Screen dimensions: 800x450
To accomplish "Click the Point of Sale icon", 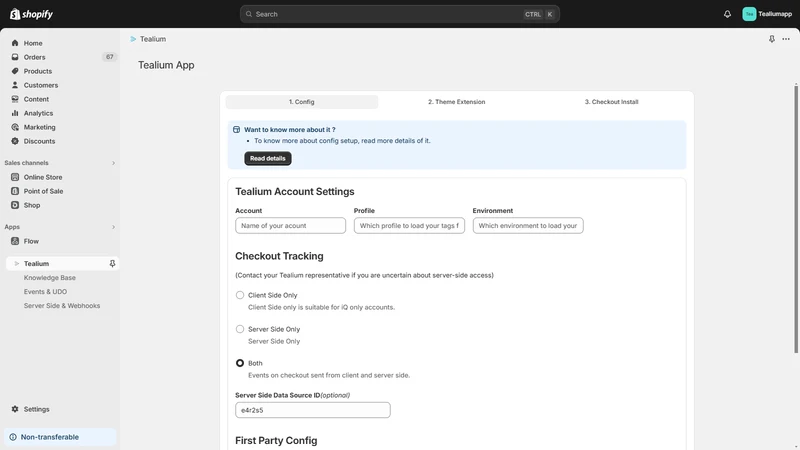I will click(15, 191).
